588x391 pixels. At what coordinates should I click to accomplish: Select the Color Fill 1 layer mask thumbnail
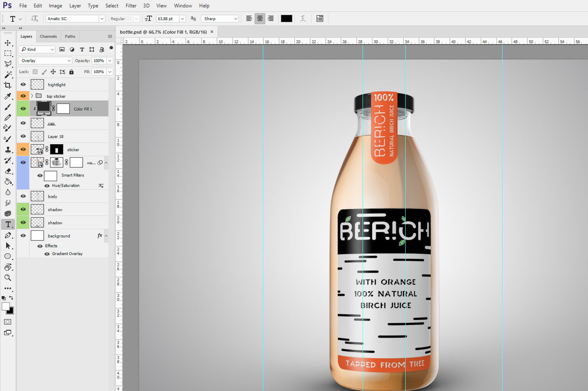[x=63, y=108]
